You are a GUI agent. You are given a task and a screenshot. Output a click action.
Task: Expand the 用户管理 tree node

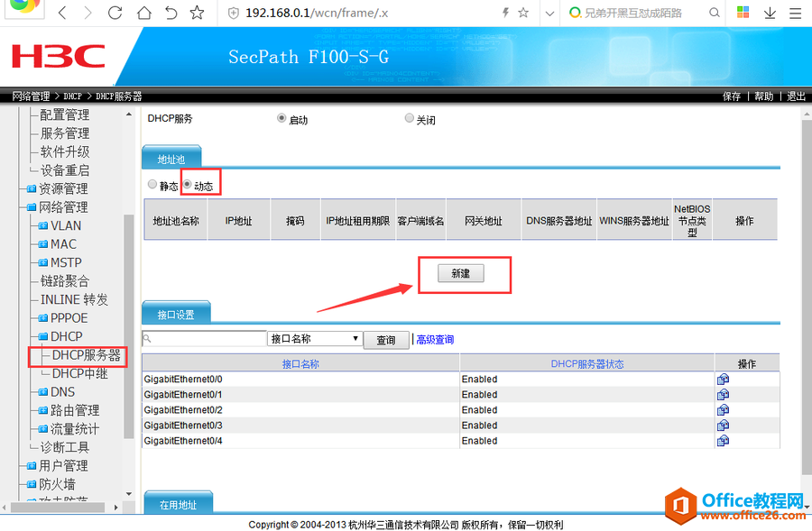(32, 466)
